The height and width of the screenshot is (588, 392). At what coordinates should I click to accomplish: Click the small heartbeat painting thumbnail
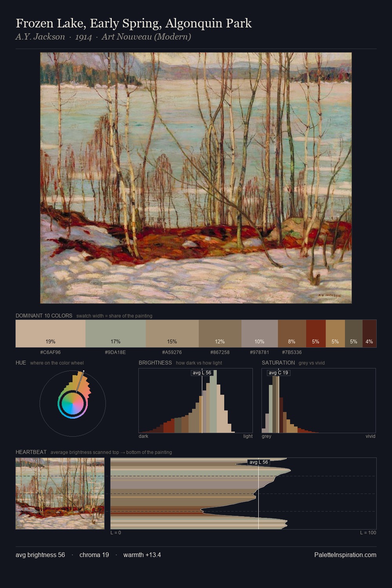60,494
